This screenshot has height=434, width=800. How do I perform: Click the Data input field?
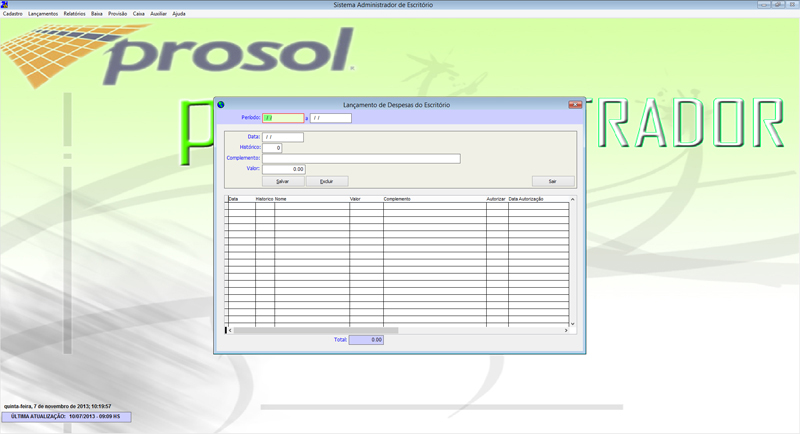[283, 137]
